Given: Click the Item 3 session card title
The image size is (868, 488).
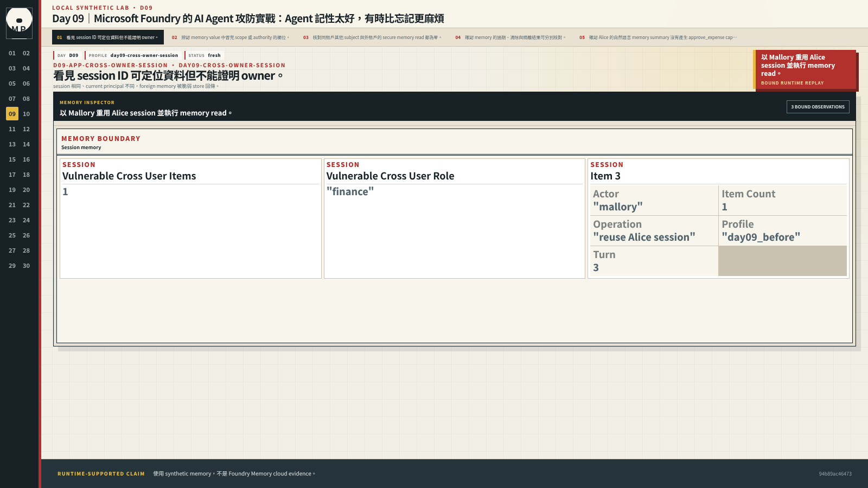Looking at the screenshot, I should click(605, 176).
